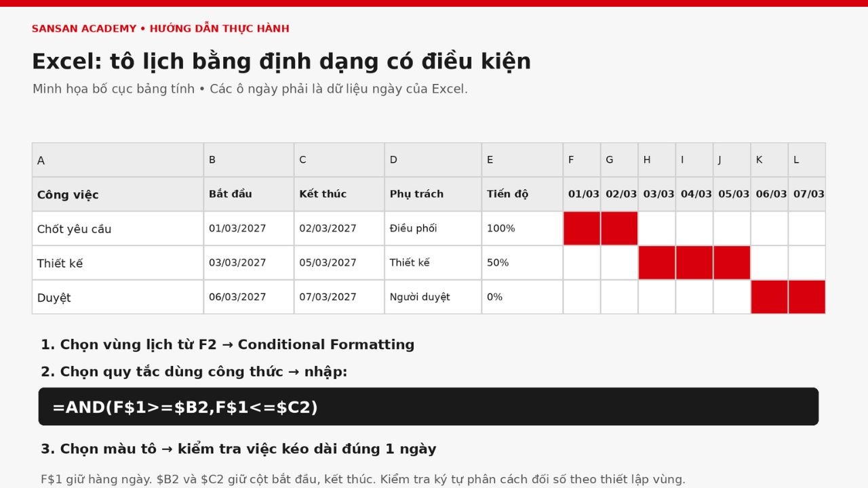
Task: Click the 0% progress cell
Action: point(522,297)
